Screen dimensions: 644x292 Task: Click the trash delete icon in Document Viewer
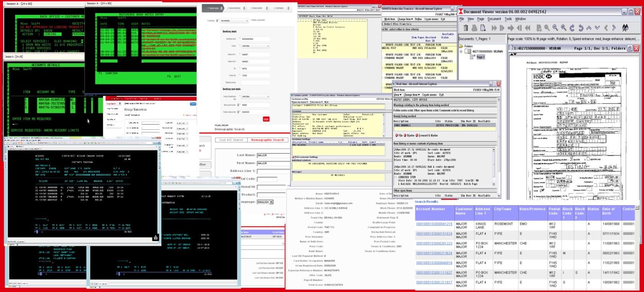pos(466,28)
